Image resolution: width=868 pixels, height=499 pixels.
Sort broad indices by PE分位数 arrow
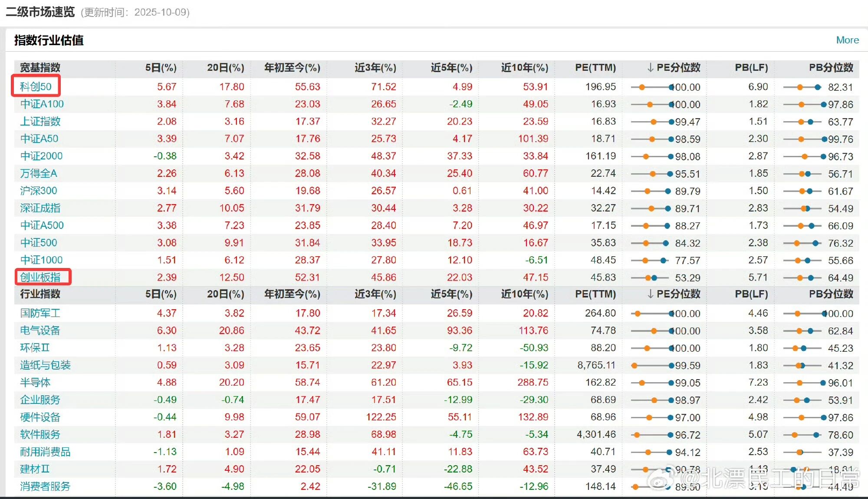(650, 67)
